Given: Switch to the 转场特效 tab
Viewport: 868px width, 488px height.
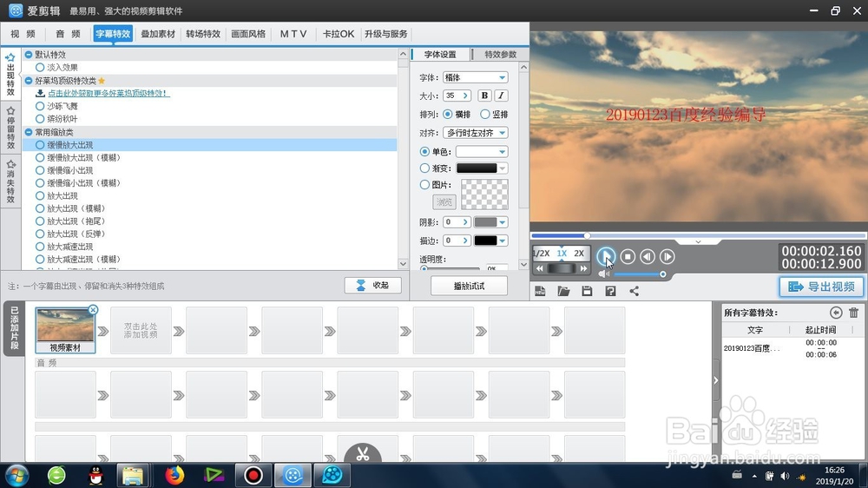Looking at the screenshot, I should [x=203, y=34].
